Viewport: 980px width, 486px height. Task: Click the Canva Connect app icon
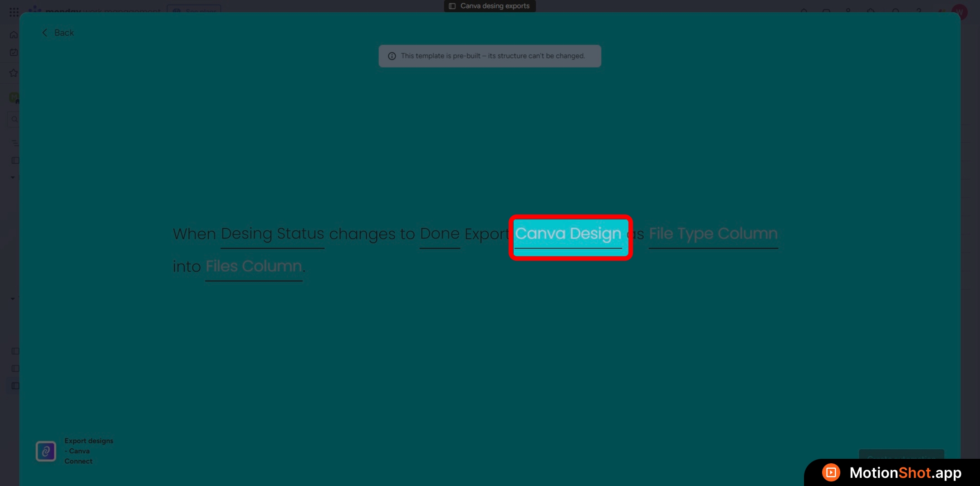(46, 451)
